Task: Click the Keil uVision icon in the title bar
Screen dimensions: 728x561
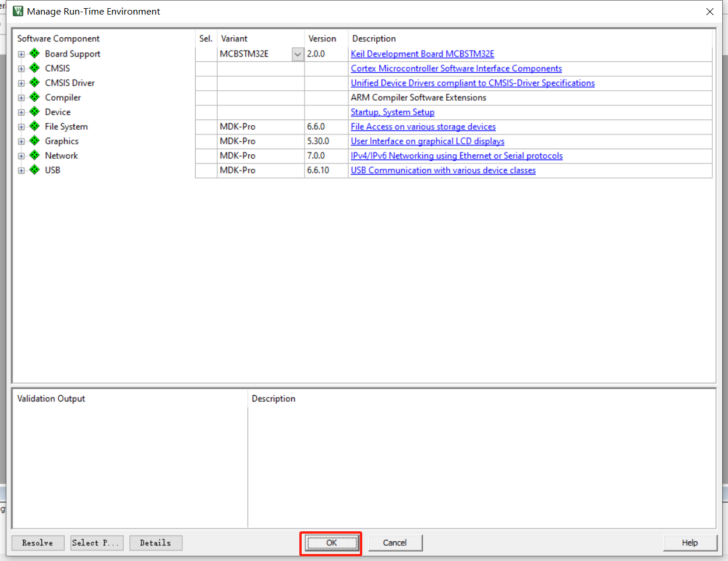Action: [18, 11]
